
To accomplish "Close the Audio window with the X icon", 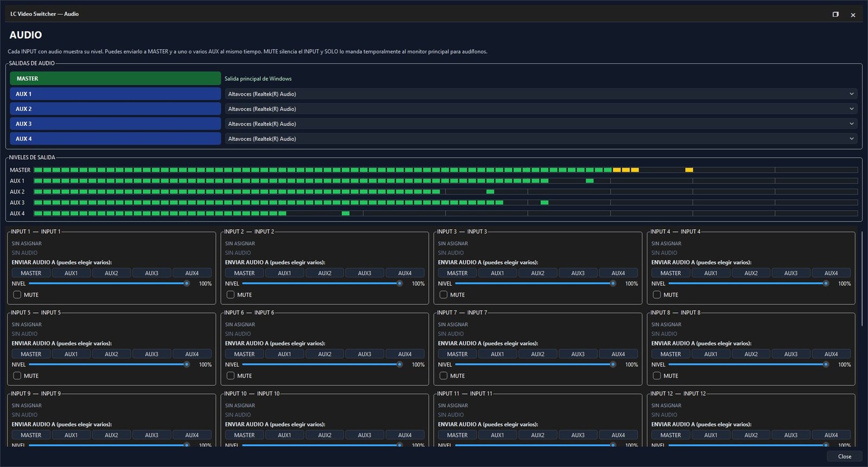I will pos(853,15).
